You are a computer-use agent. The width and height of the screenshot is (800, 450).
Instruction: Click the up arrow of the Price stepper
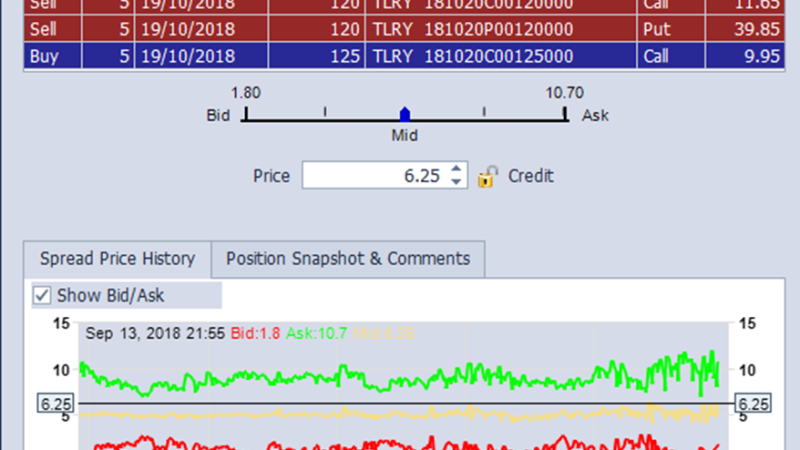pyautogui.click(x=456, y=170)
